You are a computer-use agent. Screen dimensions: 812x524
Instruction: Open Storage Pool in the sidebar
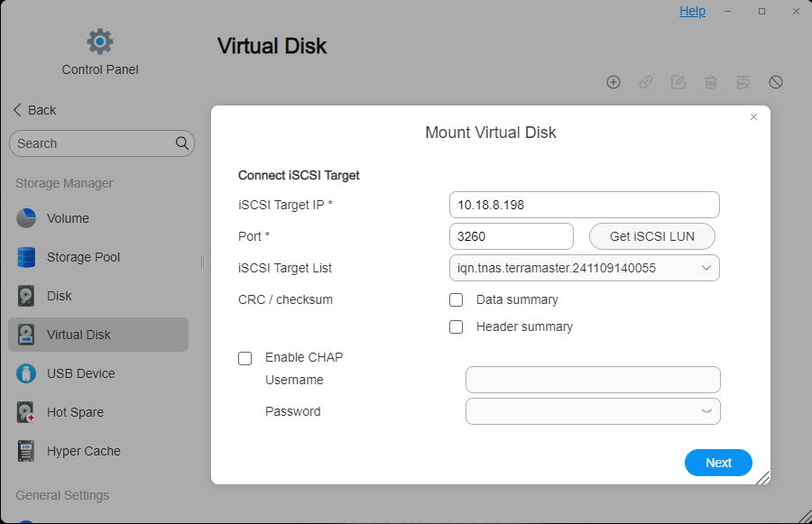click(83, 257)
